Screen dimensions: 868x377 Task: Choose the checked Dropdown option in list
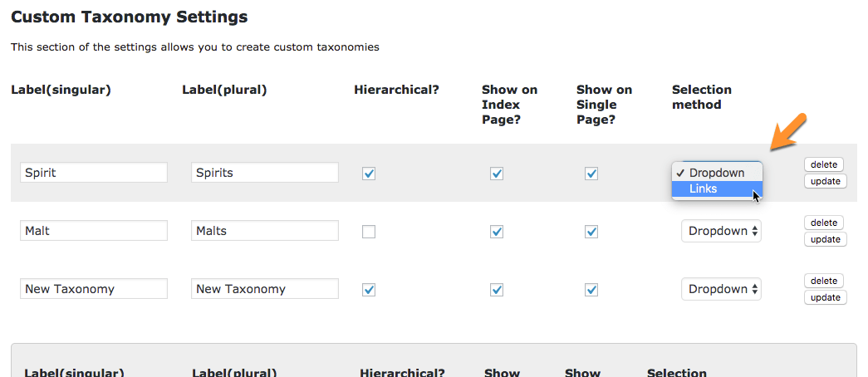pos(716,173)
